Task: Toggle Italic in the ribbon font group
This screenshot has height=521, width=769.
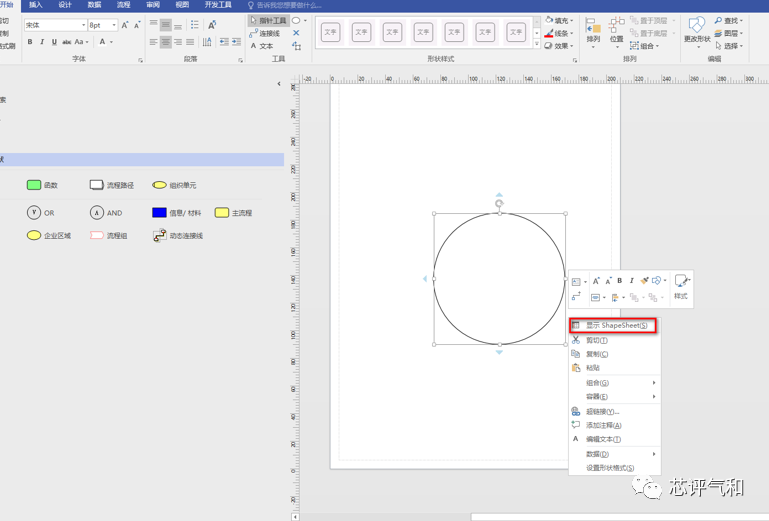Action: (x=42, y=42)
